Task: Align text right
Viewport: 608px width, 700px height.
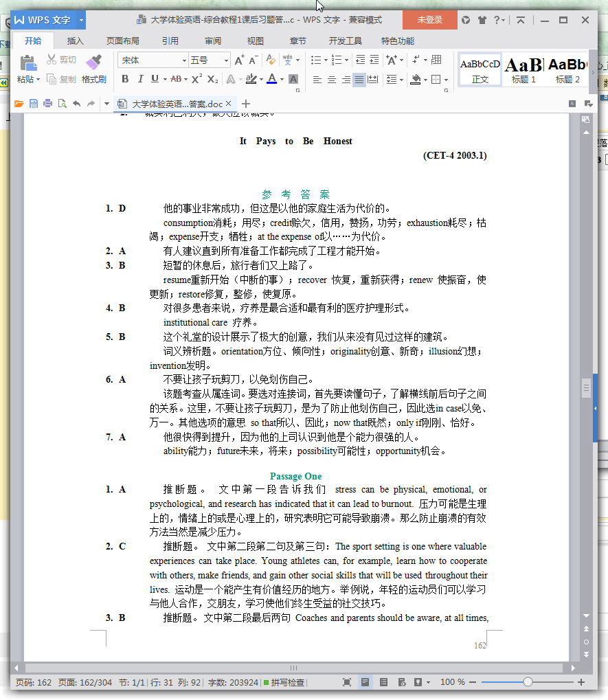Action: [346, 80]
